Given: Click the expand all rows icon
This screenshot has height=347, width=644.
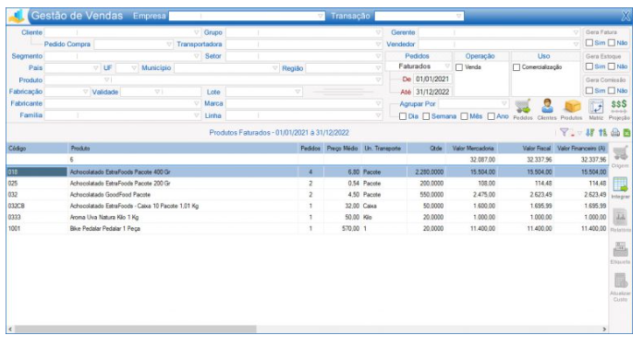Looking at the screenshot, I should [x=602, y=133].
